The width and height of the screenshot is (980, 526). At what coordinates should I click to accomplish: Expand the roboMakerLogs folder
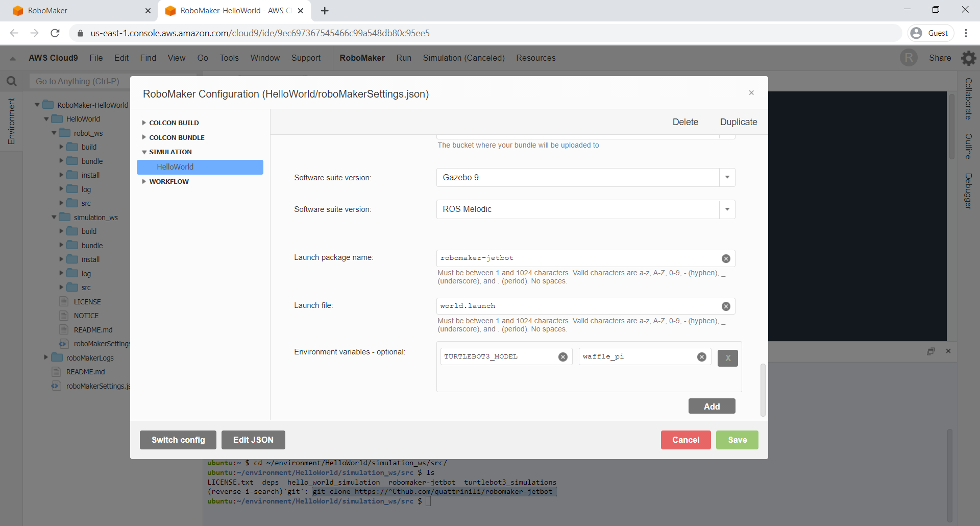point(46,357)
